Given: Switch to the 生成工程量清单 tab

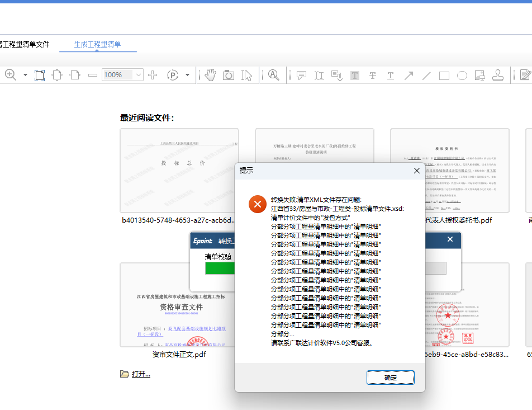Looking at the screenshot, I should coord(97,44).
